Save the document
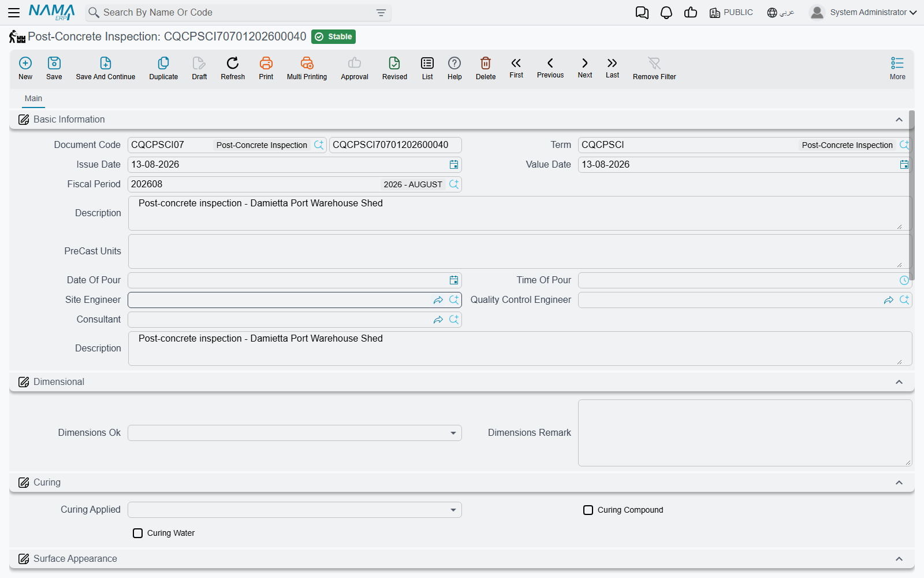This screenshot has width=924, height=578. [x=54, y=68]
